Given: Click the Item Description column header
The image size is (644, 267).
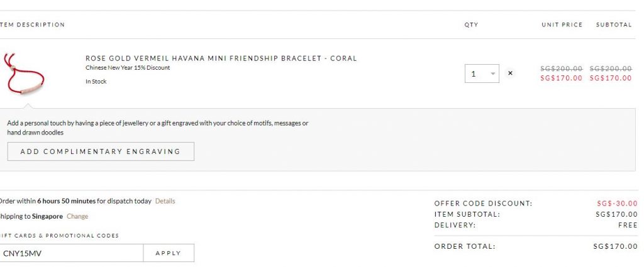Looking at the screenshot, I should coord(33,25).
